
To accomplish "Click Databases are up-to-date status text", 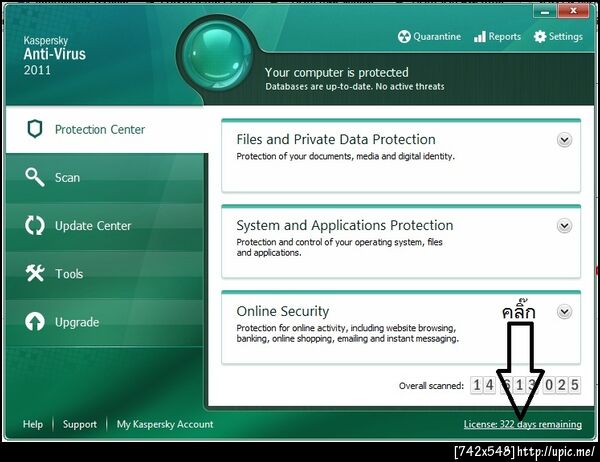I will pyautogui.click(x=355, y=87).
